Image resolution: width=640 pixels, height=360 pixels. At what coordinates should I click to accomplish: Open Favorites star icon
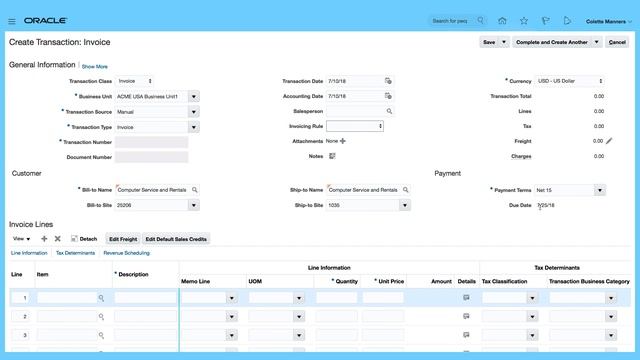pos(524,21)
